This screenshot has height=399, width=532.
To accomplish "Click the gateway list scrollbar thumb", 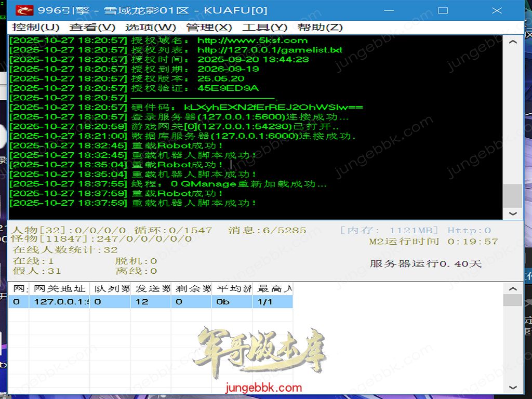I will point(513,300).
